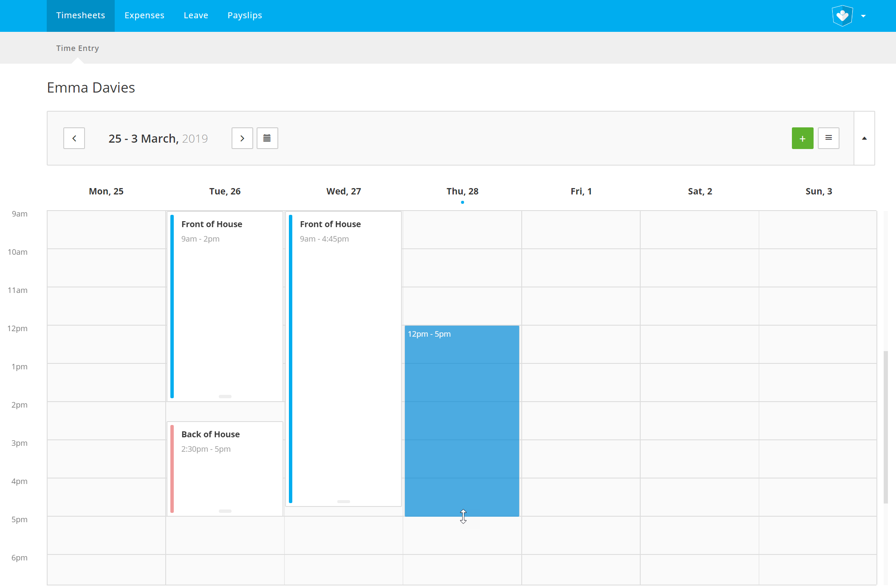The image size is (896, 588).
Task: Go to next week with right chevron
Action: tap(242, 138)
